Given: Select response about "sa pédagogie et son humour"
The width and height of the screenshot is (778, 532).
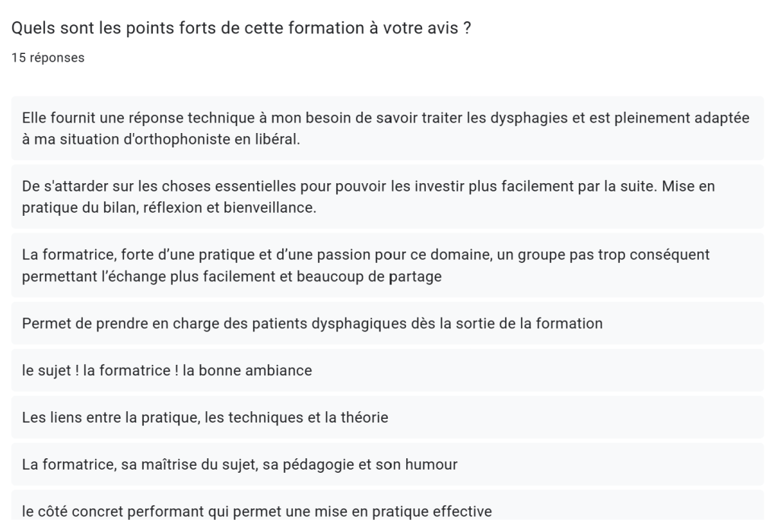Looking at the screenshot, I should [x=240, y=464].
